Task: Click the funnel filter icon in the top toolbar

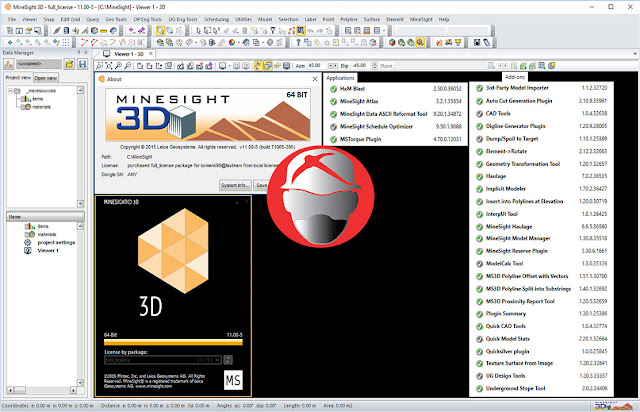Action: tap(273, 31)
